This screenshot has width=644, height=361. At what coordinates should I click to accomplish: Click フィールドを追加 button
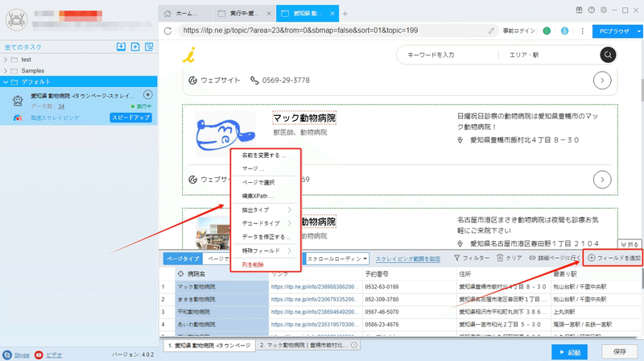coord(613,258)
